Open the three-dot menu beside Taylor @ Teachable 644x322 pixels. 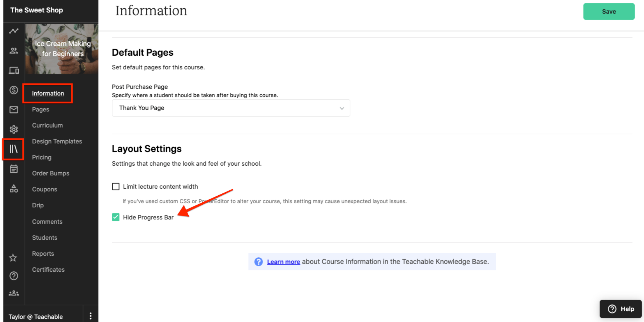(x=90, y=316)
